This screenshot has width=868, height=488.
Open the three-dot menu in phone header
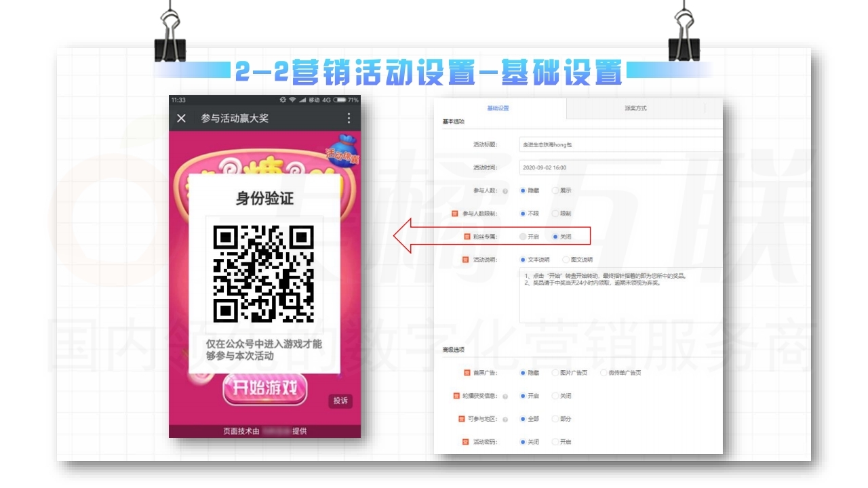349,118
